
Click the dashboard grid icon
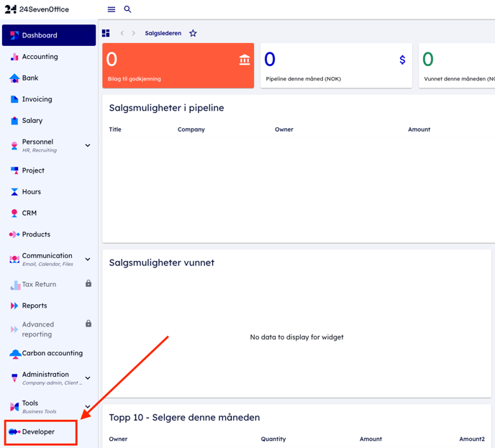coord(106,33)
